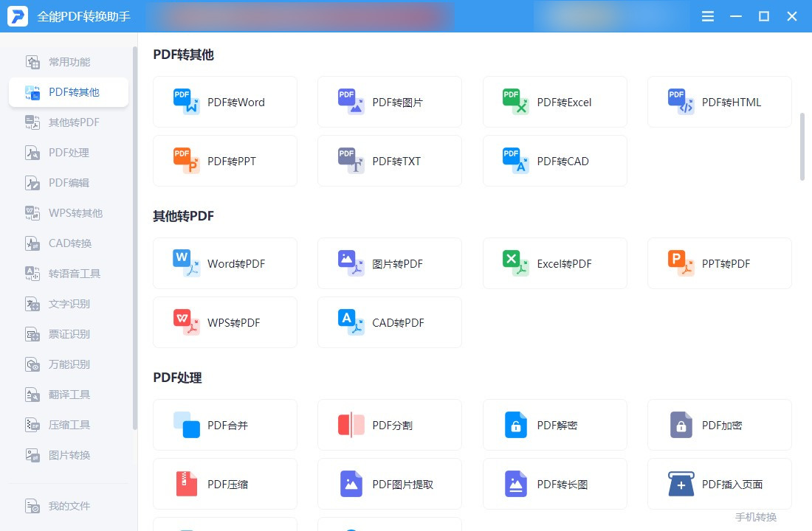Open 图片转换 sidebar item
Image resolution: width=812 pixels, height=531 pixels.
69,455
